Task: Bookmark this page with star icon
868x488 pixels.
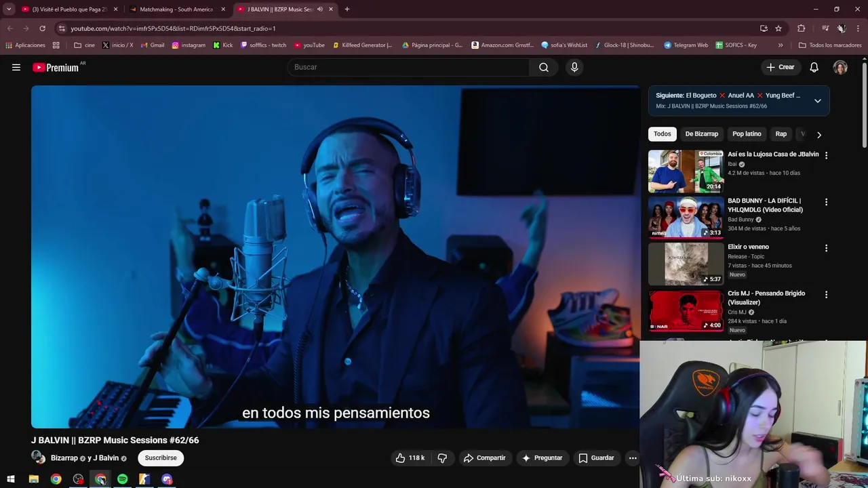Action: (x=778, y=28)
